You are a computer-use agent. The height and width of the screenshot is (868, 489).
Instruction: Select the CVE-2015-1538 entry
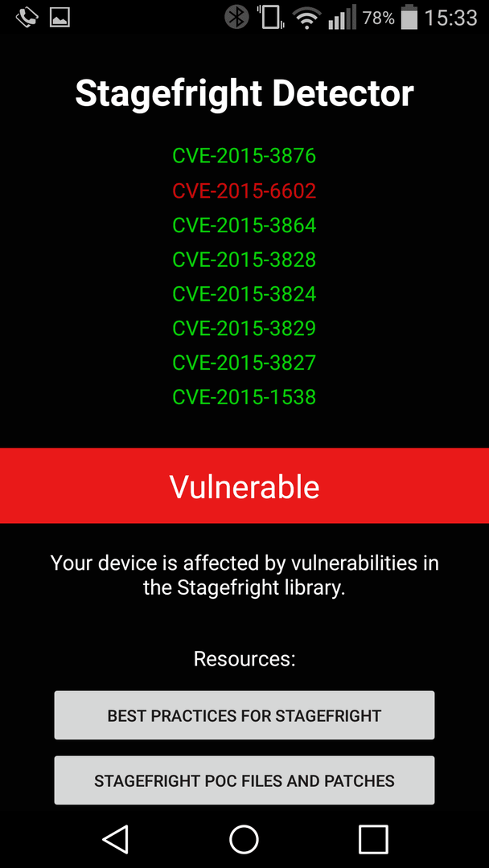tap(244, 397)
